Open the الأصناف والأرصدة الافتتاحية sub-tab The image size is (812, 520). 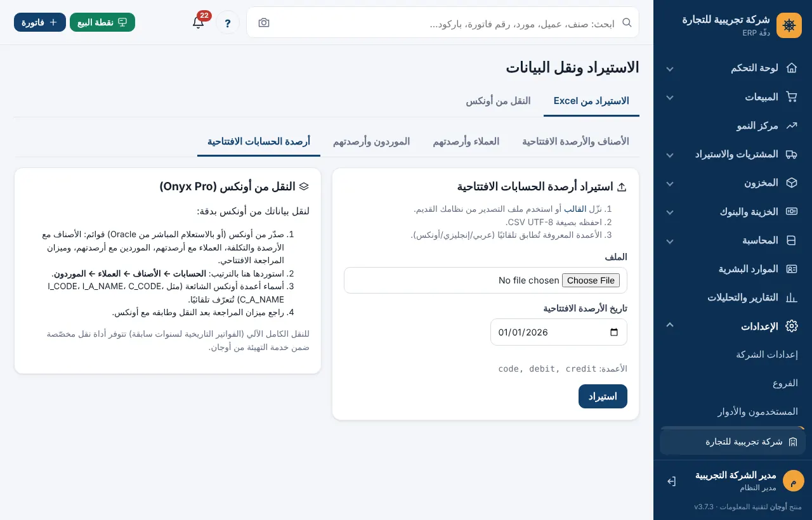pyautogui.click(x=575, y=141)
